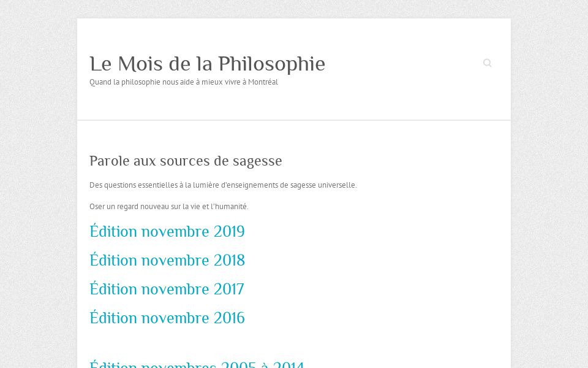The width and height of the screenshot is (588, 368).
Task: Open the link Édition novembre 2016
Action: tap(167, 318)
